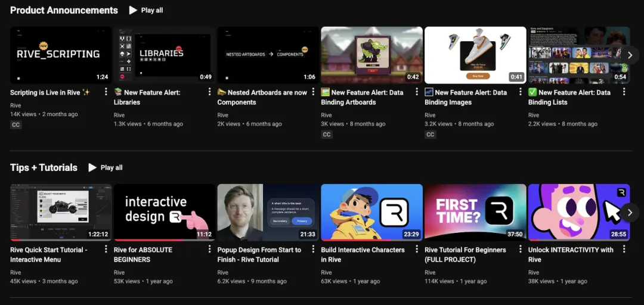Open options for Rive Quick Start Tutorial video
Image resolution: width=644 pixels, height=305 pixels.
tap(106, 249)
